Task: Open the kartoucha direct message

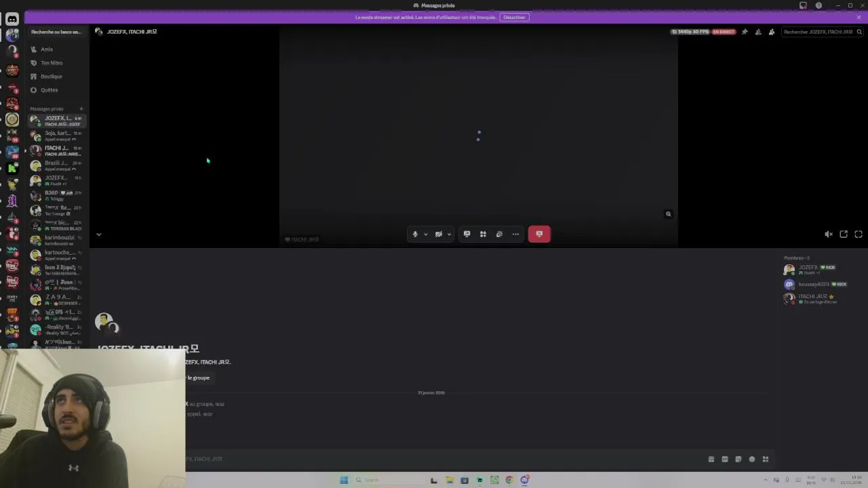Action: (x=57, y=255)
